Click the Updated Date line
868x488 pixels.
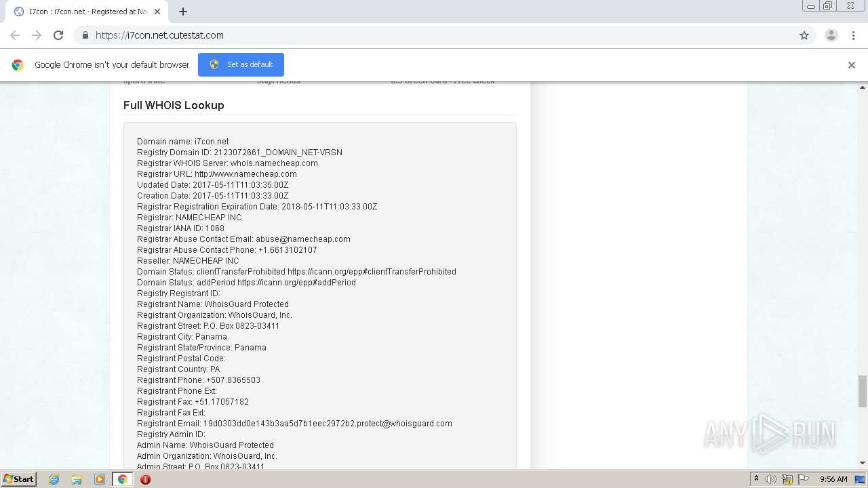213,185
